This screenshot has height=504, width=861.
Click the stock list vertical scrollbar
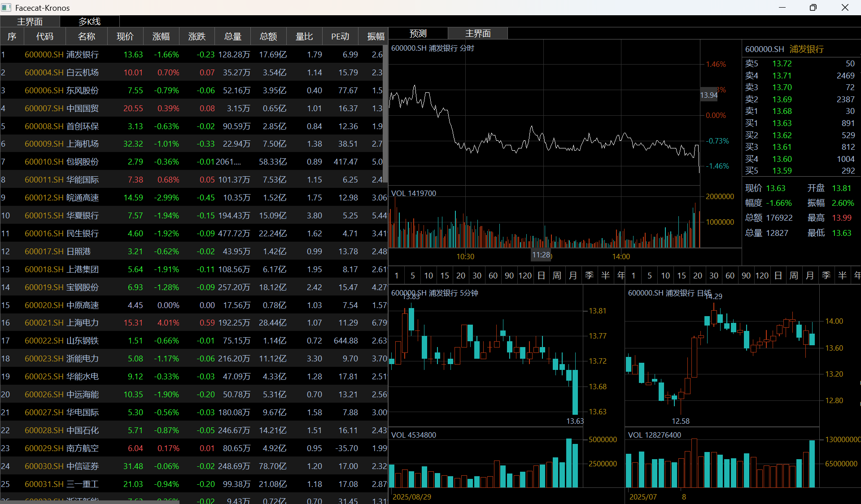coord(385,112)
